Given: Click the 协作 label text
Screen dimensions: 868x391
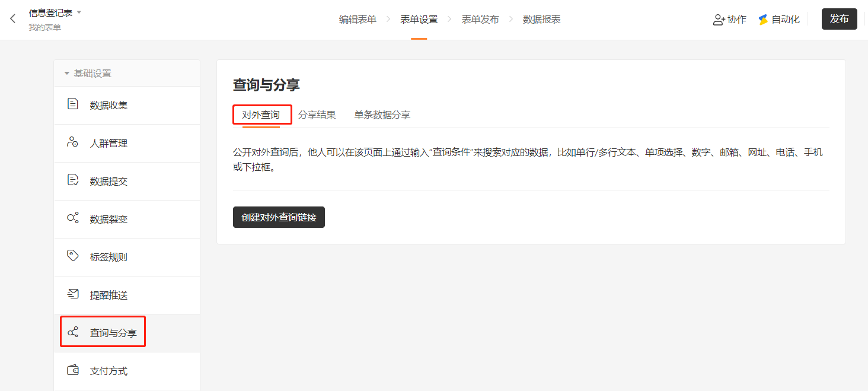Looking at the screenshot, I should (x=737, y=20).
